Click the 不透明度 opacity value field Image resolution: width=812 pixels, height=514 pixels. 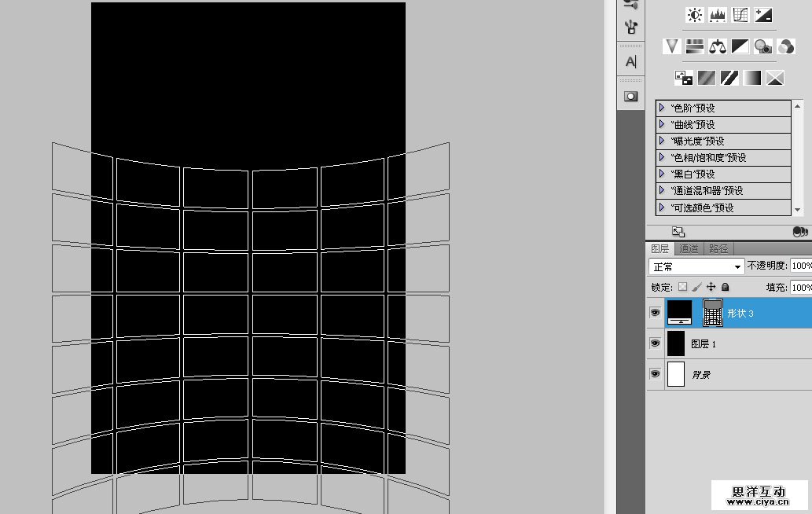[800, 266]
